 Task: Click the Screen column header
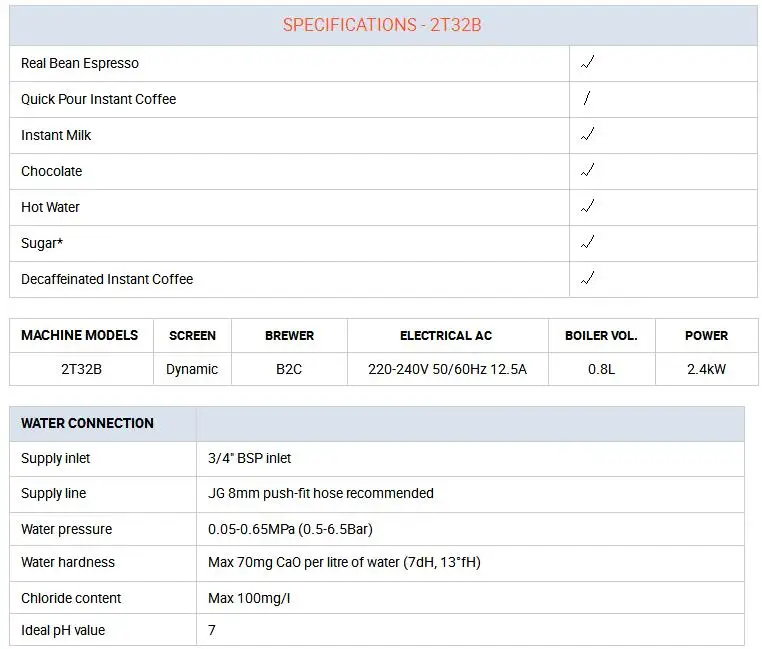pyautogui.click(x=192, y=336)
